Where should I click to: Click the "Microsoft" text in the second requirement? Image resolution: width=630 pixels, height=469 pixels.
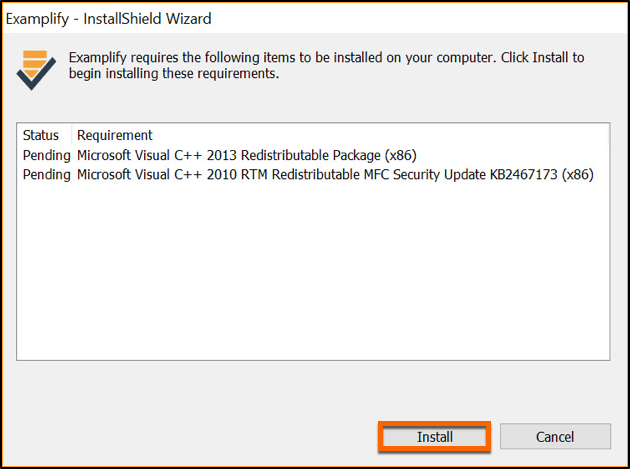(x=108, y=174)
